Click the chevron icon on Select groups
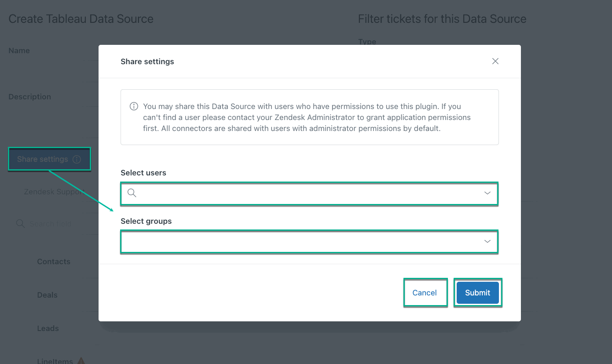This screenshot has width=612, height=364. [x=487, y=241]
